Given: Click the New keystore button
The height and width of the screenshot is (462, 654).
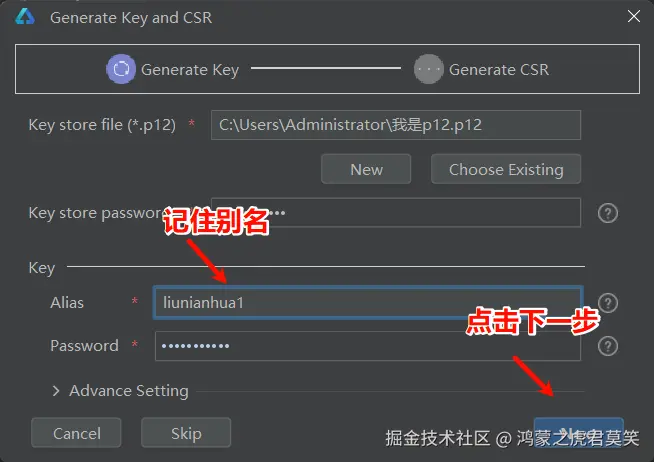Looking at the screenshot, I should (366, 169).
